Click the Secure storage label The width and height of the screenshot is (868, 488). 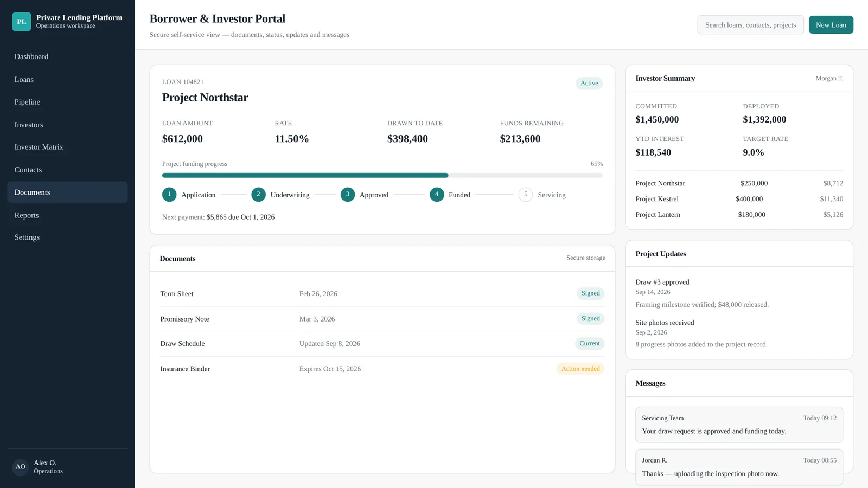pyautogui.click(x=586, y=258)
